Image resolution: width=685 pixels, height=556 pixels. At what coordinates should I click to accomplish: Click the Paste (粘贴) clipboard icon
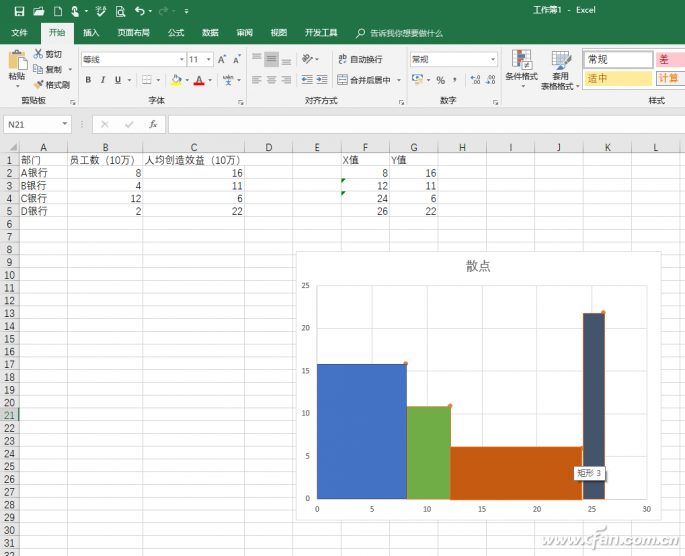pos(17,60)
